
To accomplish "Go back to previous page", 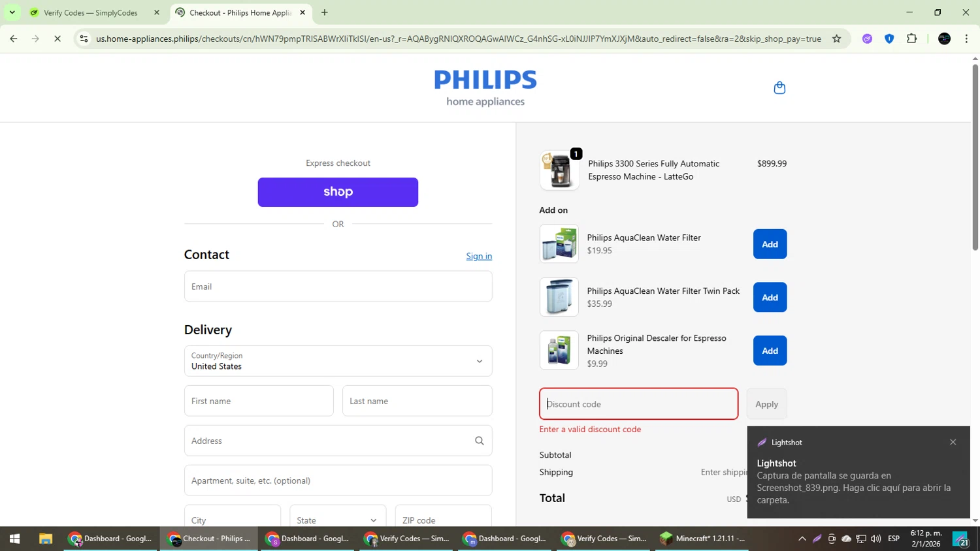I will pyautogui.click(x=14, y=39).
